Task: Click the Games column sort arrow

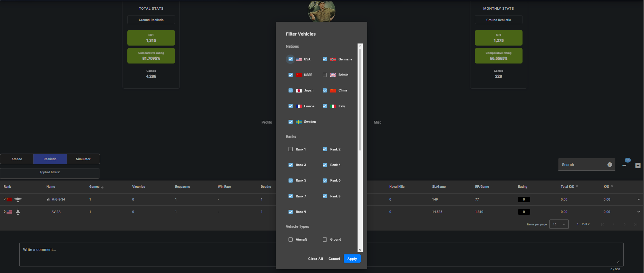Action: pos(102,187)
